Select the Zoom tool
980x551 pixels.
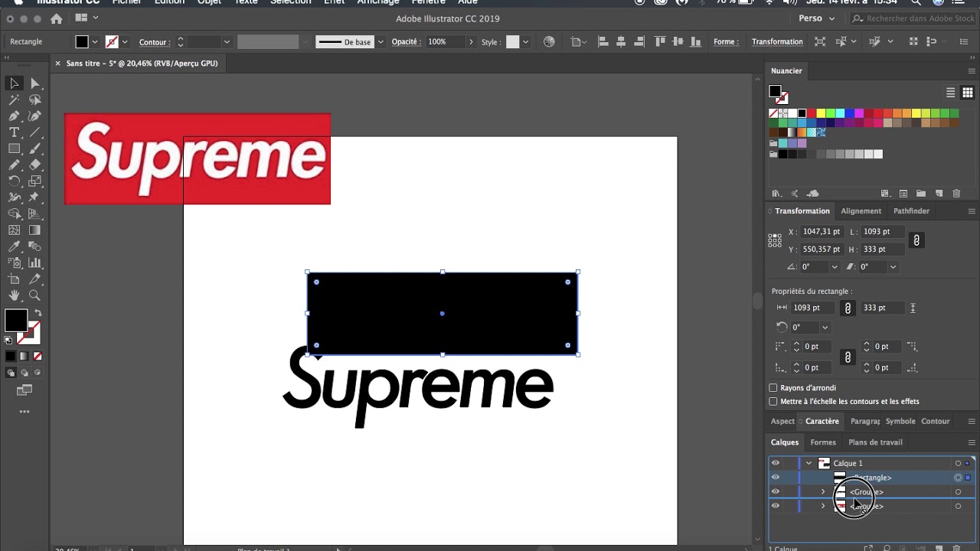(x=34, y=295)
